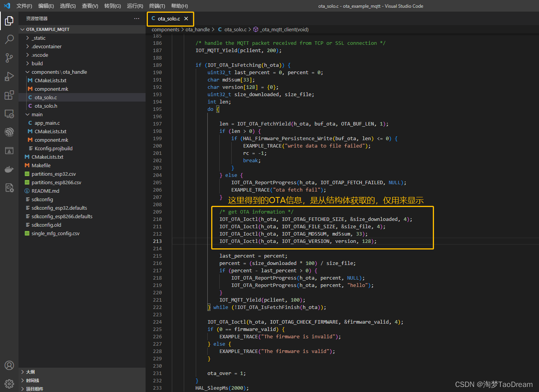Open the 文件(F) file menu
This screenshot has height=392, width=539.
24,6
